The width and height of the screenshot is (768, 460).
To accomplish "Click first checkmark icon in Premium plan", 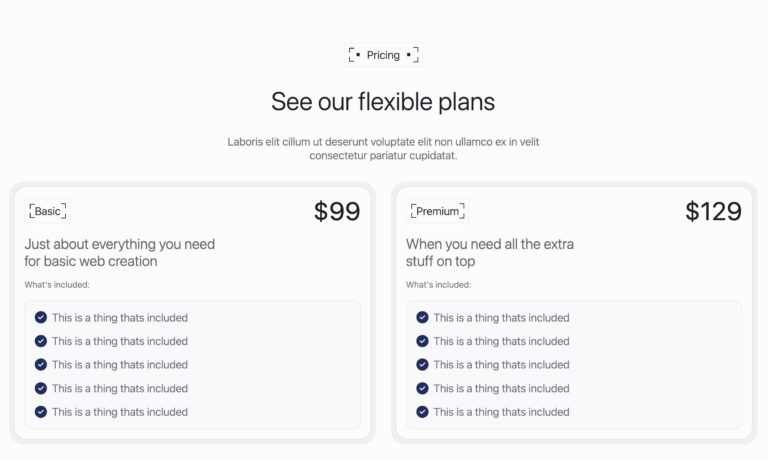I will (x=422, y=317).
